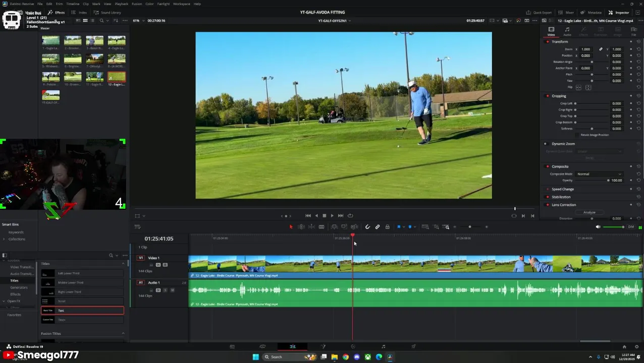The height and width of the screenshot is (363, 644).
Task: Open the Effects panel button
Action: (x=57, y=13)
